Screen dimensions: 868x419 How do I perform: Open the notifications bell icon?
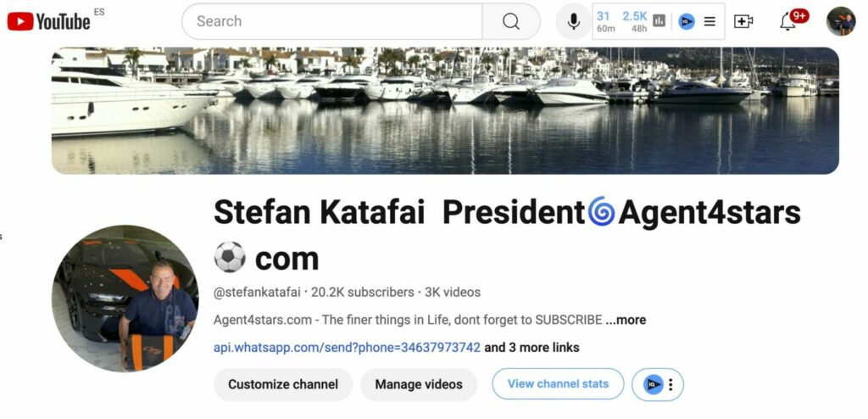(x=788, y=21)
